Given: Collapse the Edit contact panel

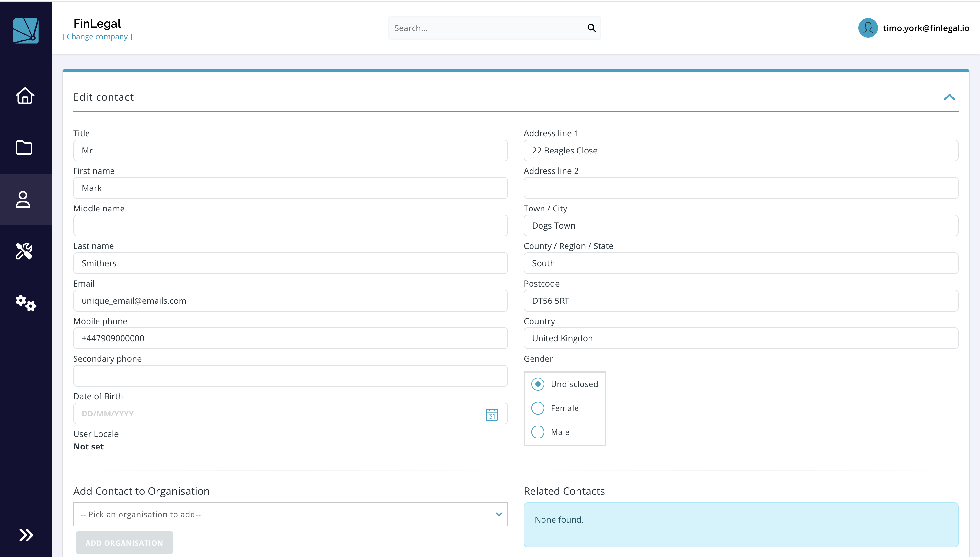Looking at the screenshot, I should pyautogui.click(x=950, y=97).
